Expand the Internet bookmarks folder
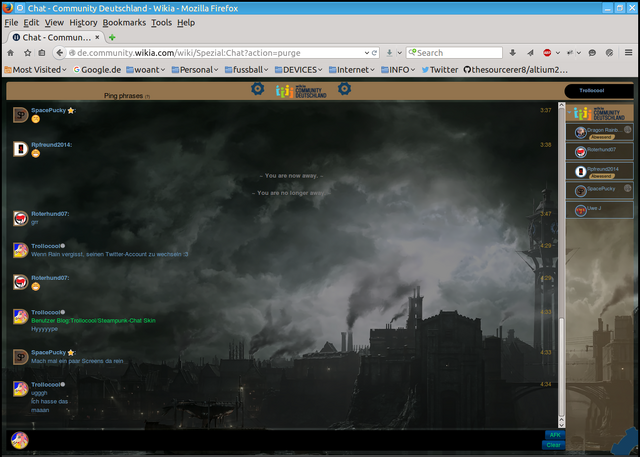The width and height of the screenshot is (640, 457). coord(351,70)
